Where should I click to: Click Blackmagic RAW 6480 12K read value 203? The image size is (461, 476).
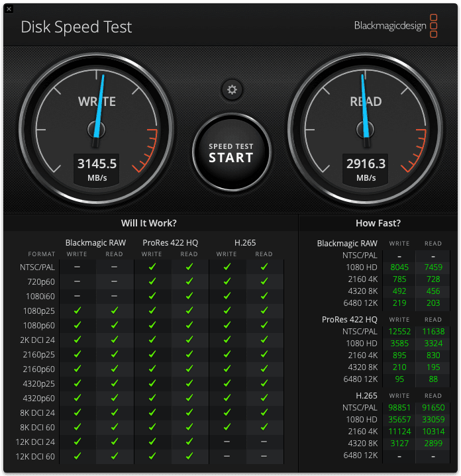click(433, 303)
